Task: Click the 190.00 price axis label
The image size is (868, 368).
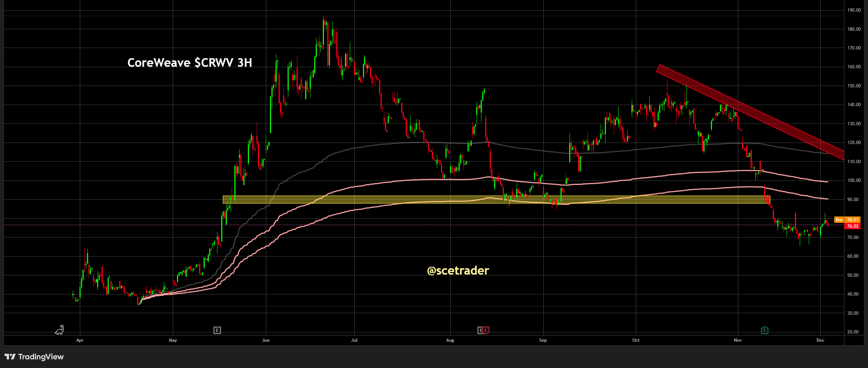Action: 854,10
